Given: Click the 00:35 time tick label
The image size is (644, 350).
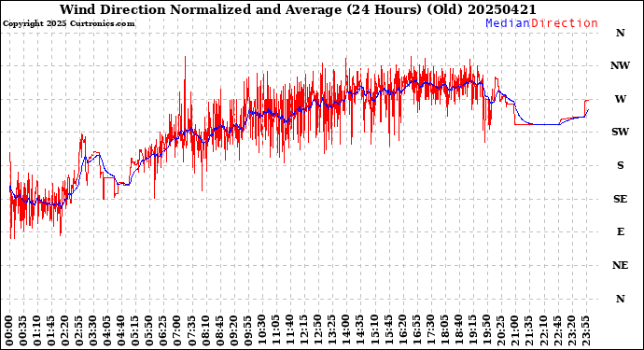Looking at the screenshot, I should 23,330.
